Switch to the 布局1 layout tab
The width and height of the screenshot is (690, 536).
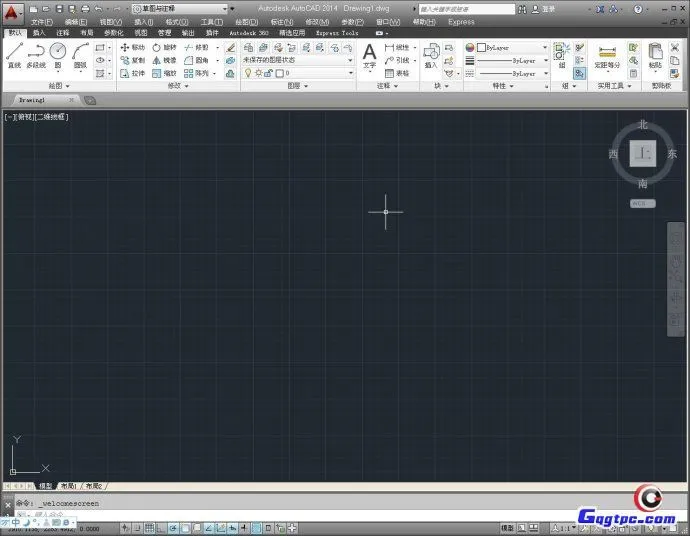pos(70,485)
